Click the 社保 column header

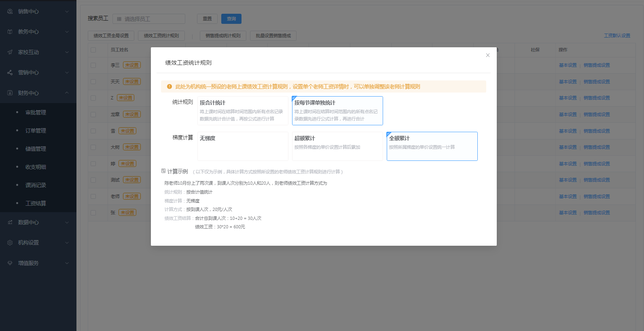pyautogui.click(x=535, y=50)
